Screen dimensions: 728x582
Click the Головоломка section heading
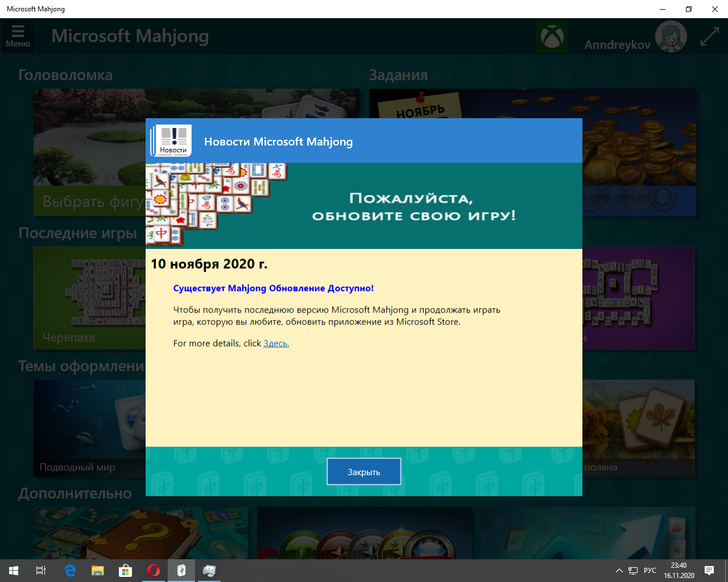tap(65, 75)
